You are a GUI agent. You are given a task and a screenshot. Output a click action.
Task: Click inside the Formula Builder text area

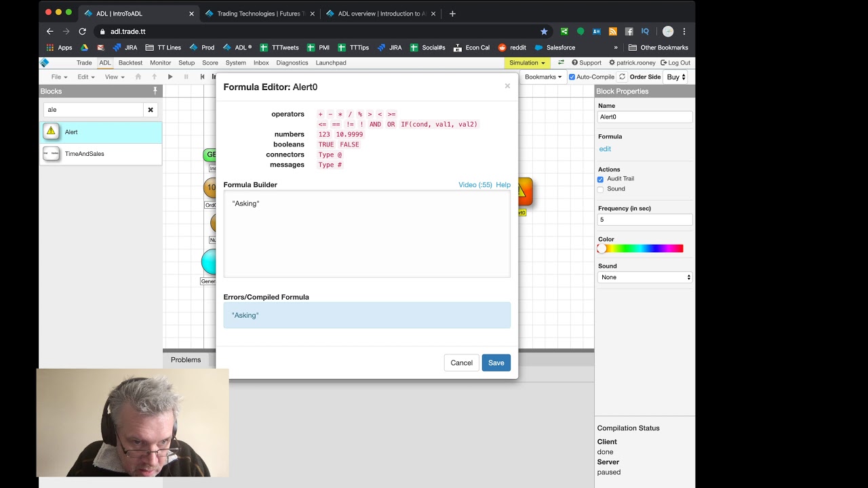pos(367,234)
